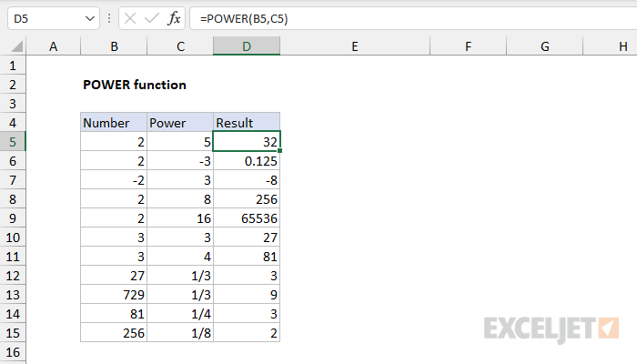Image resolution: width=637 pixels, height=364 pixels.
Task: Select row 2 header
Action: [13, 85]
